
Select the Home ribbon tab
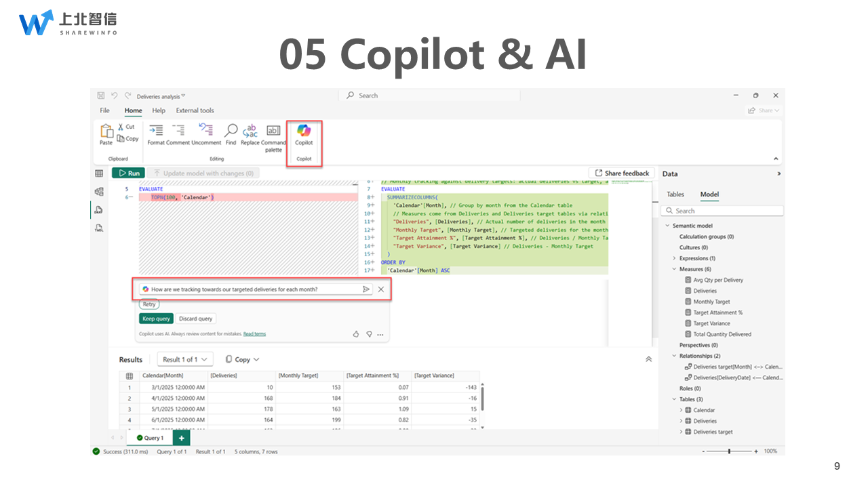[133, 110]
